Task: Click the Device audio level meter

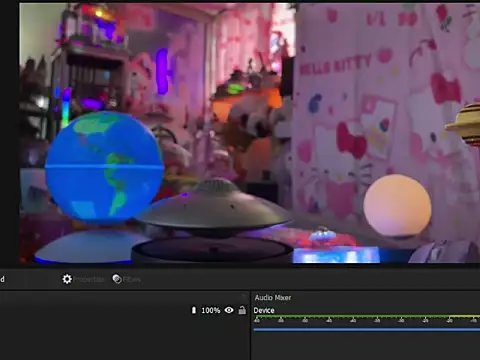Action: click(x=367, y=316)
